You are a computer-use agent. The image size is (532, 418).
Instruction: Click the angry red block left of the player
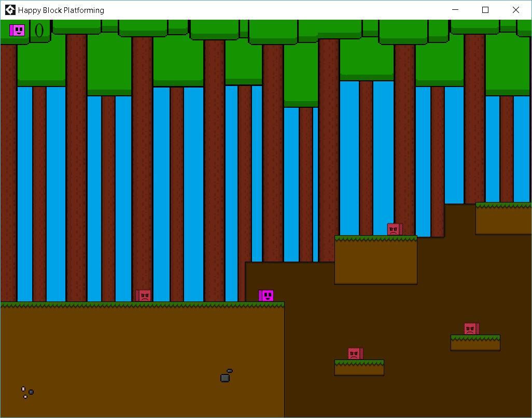click(144, 296)
